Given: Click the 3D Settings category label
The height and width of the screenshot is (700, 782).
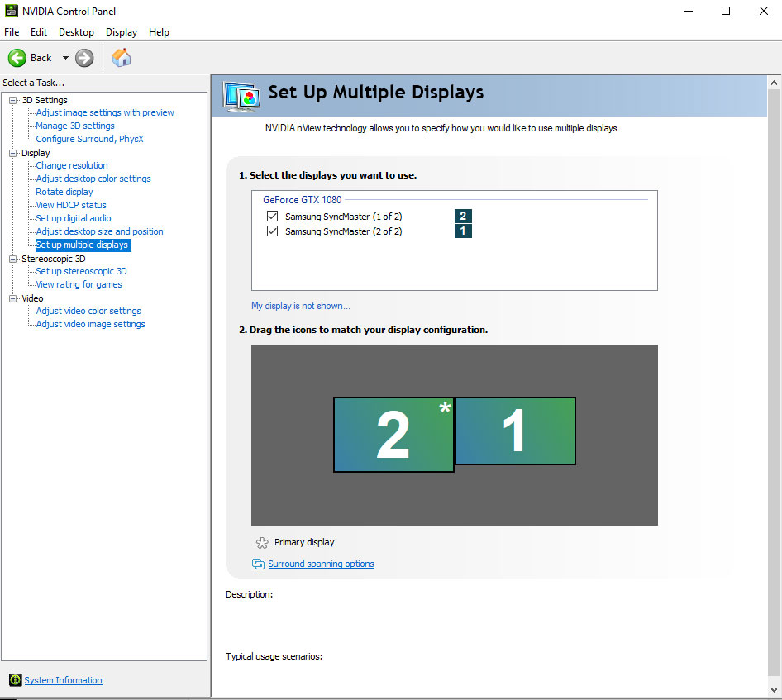Looking at the screenshot, I should 45,100.
